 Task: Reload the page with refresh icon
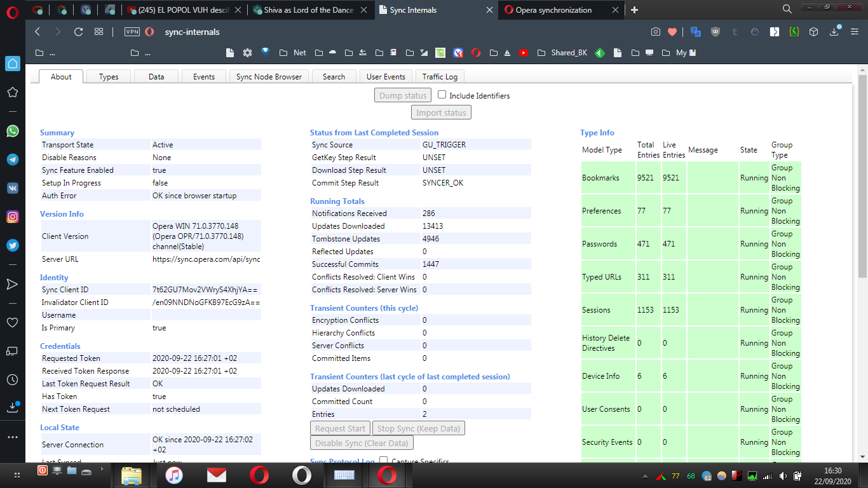pyautogui.click(x=78, y=32)
